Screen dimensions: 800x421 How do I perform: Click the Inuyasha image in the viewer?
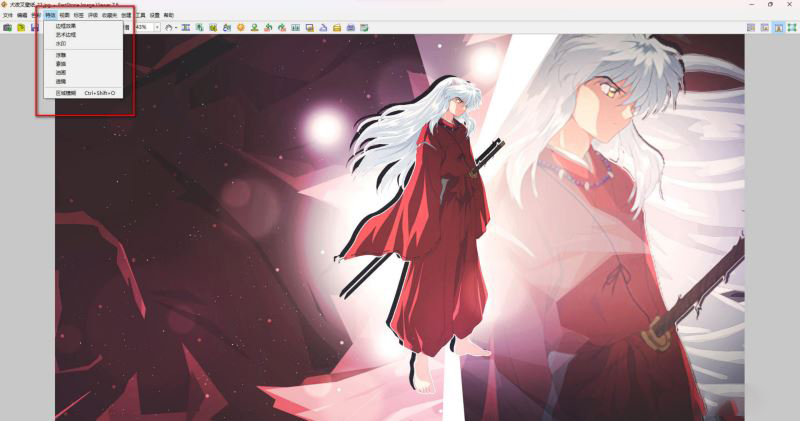pyautogui.click(x=400, y=228)
